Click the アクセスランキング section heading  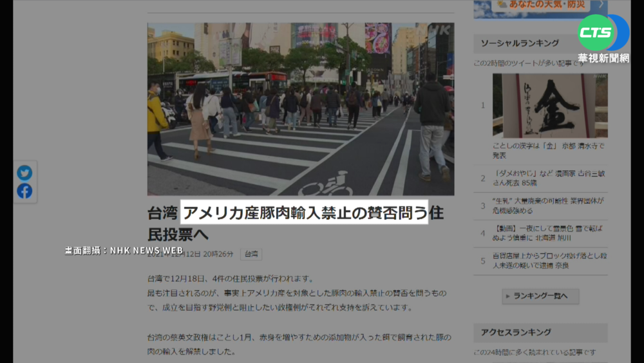point(516,332)
